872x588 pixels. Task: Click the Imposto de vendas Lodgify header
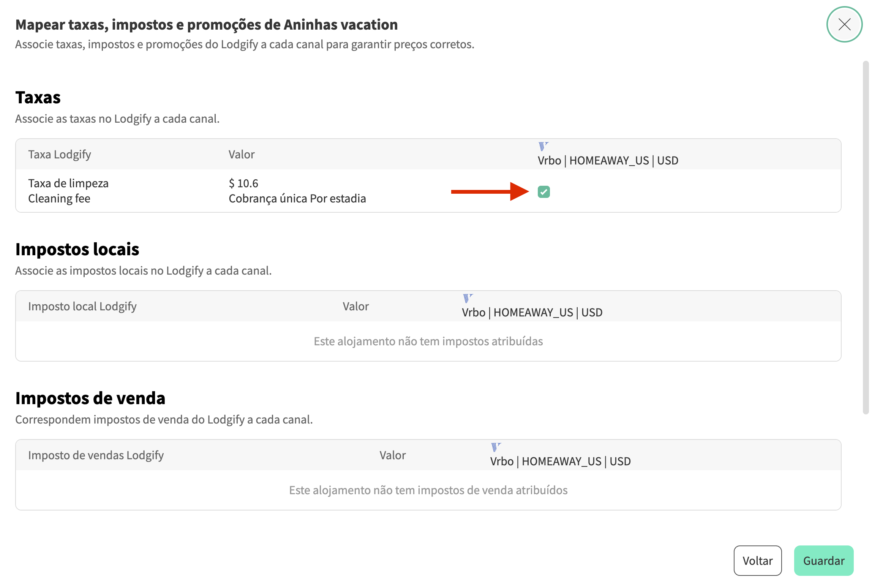96,455
